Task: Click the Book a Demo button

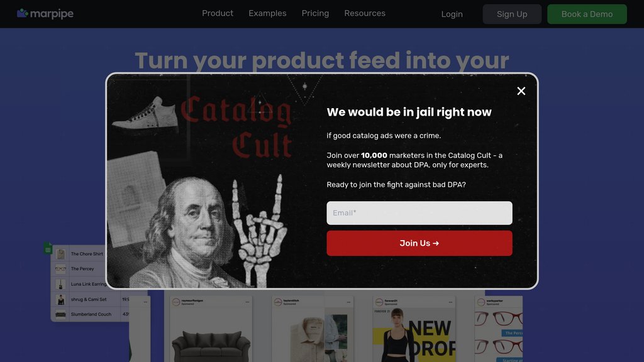Action: tap(587, 14)
